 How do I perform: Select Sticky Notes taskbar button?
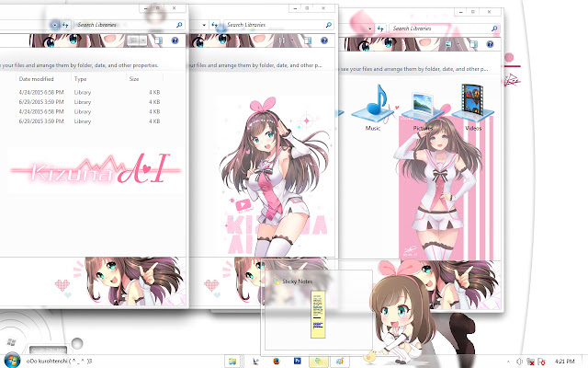click(x=319, y=362)
